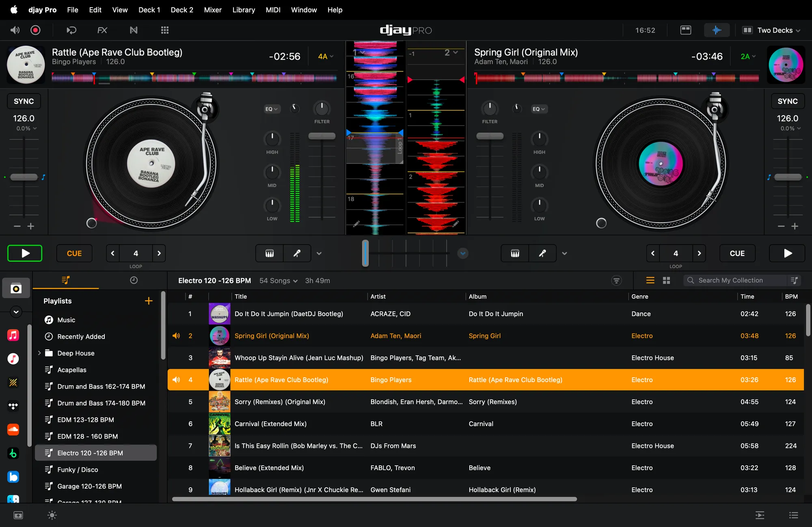The width and height of the screenshot is (812, 527).
Task: Click the record button in top toolbar
Action: (x=36, y=30)
